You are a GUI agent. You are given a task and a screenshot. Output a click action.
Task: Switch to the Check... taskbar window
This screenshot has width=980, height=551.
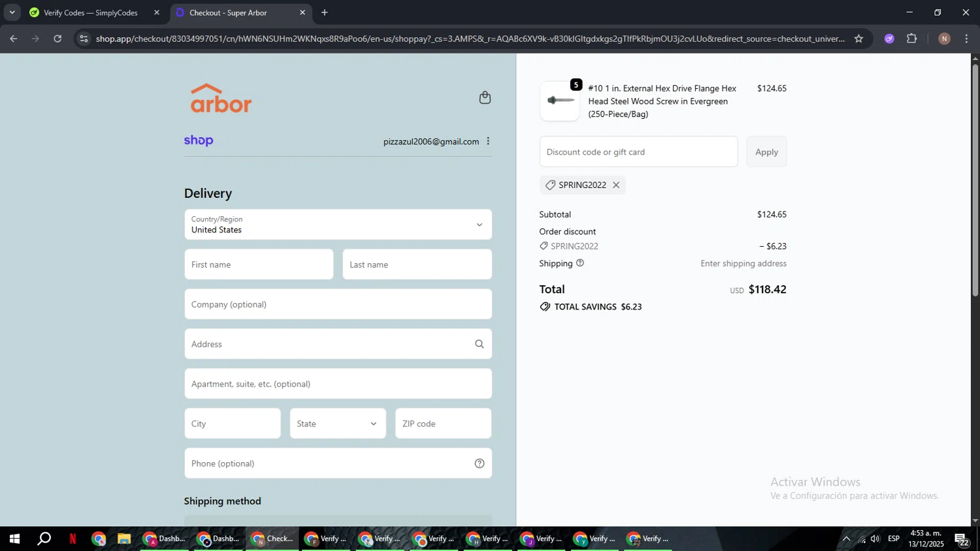[273, 539]
